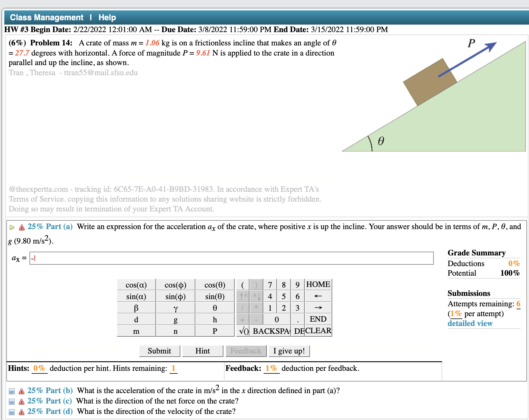Select the square root key on the keypad
Screen dimensions: 529x420
coord(243,331)
